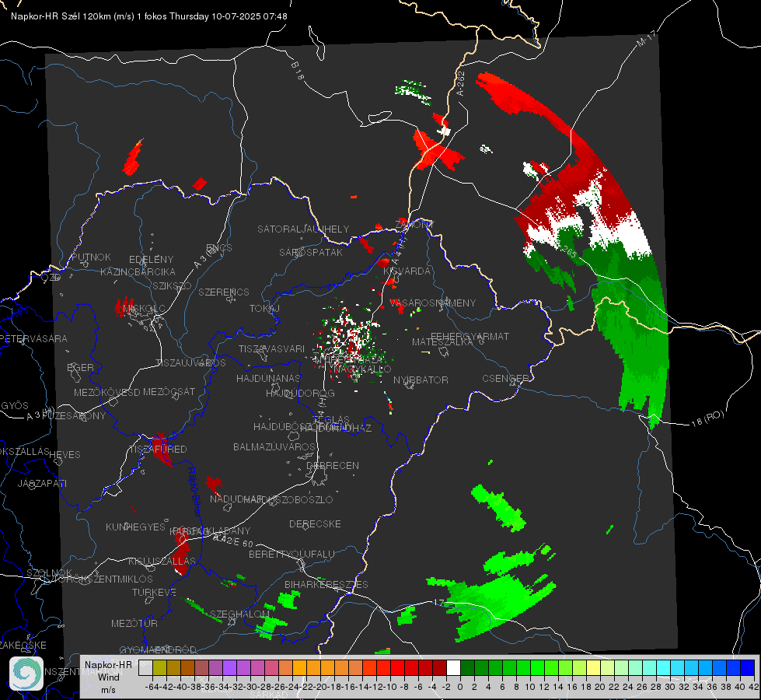This screenshot has width=761, height=700.
Task: Click the SÁTORALJAÚJHELY town label
Action: click(303, 229)
